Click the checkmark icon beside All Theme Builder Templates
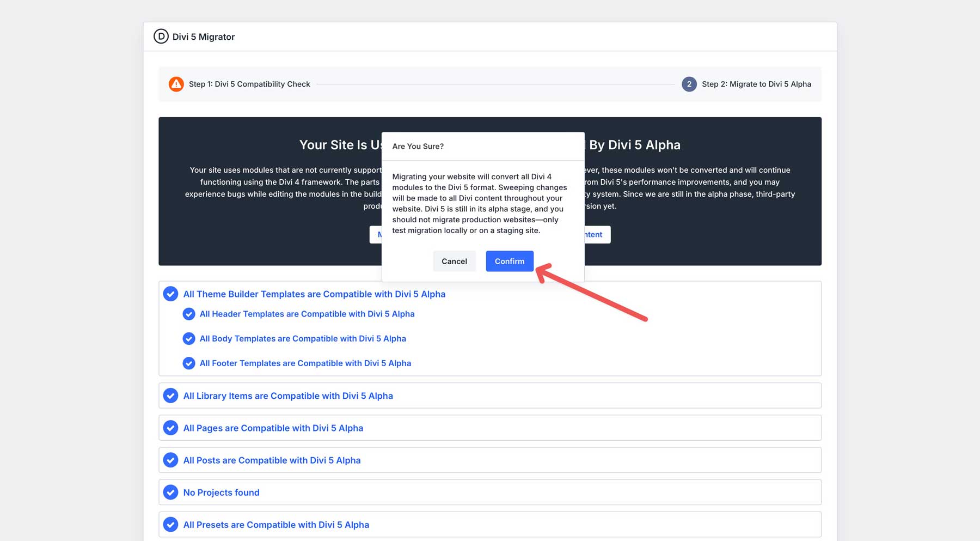 [171, 294]
